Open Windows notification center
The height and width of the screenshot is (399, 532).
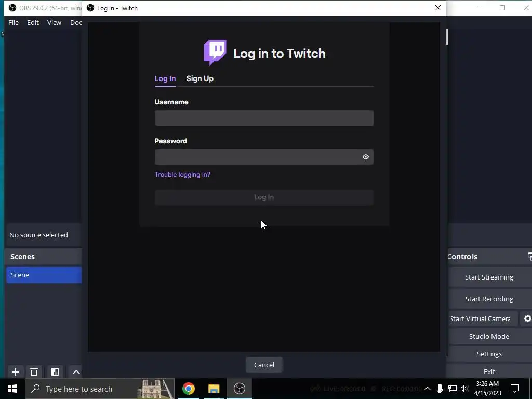[x=515, y=389]
